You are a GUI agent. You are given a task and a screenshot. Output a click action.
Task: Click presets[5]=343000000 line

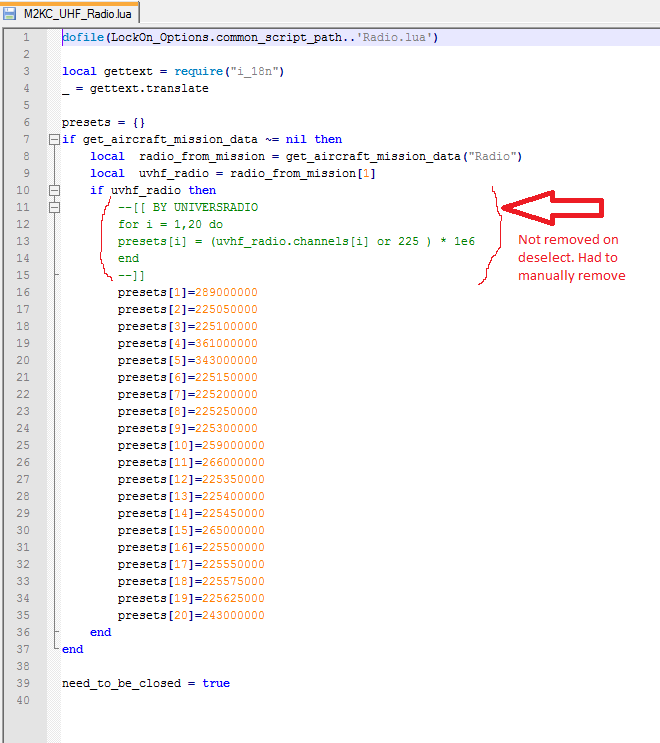tap(188, 361)
